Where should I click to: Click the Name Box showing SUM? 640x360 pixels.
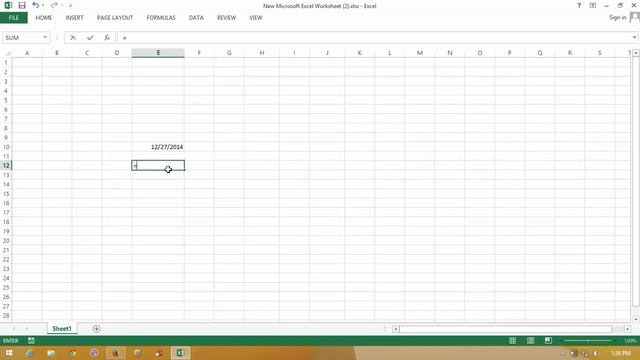[22, 38]
